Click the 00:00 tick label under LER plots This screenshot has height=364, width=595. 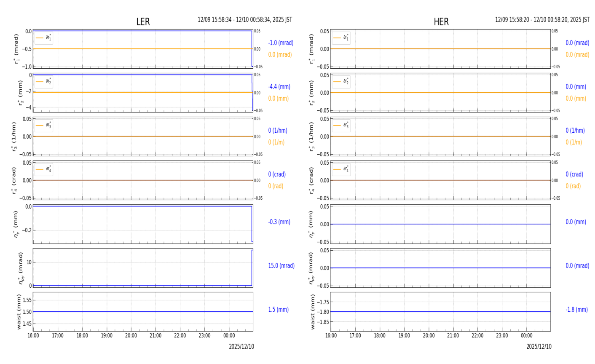pyautogui.click(x=229, y=336)
